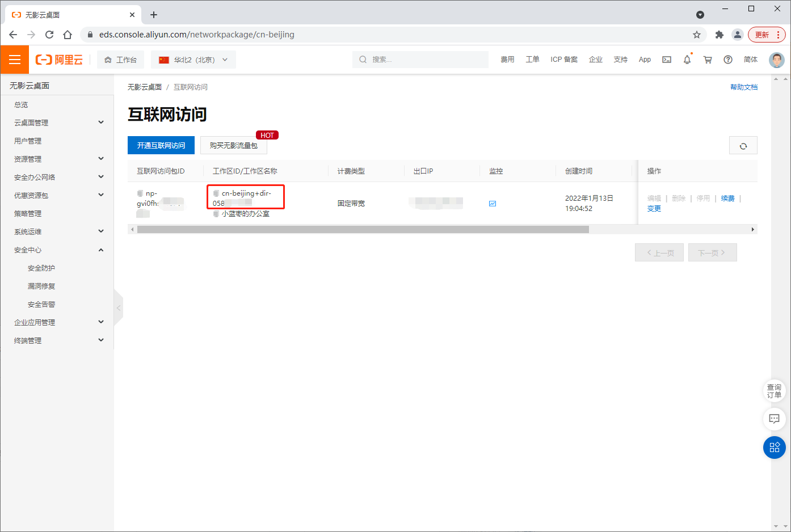Expand the 云桌面管理 menu
791x532 pixels.
tap(57, 123)
